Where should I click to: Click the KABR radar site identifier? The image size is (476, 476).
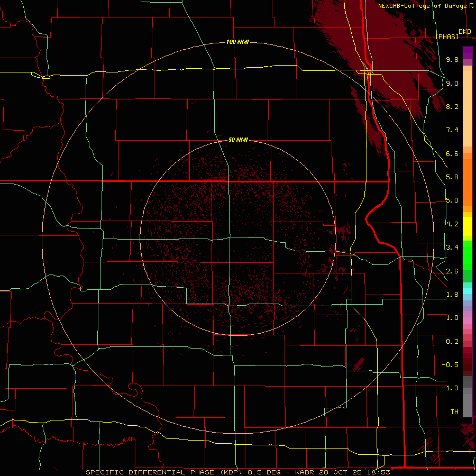[306, 472]
